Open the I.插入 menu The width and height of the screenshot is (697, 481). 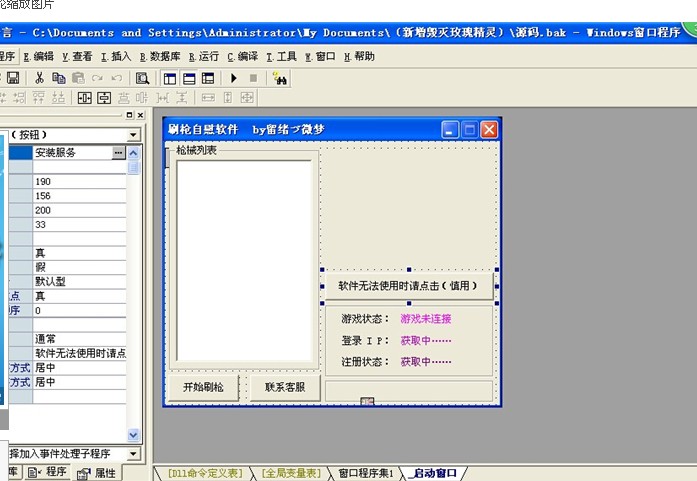(116, 56)
